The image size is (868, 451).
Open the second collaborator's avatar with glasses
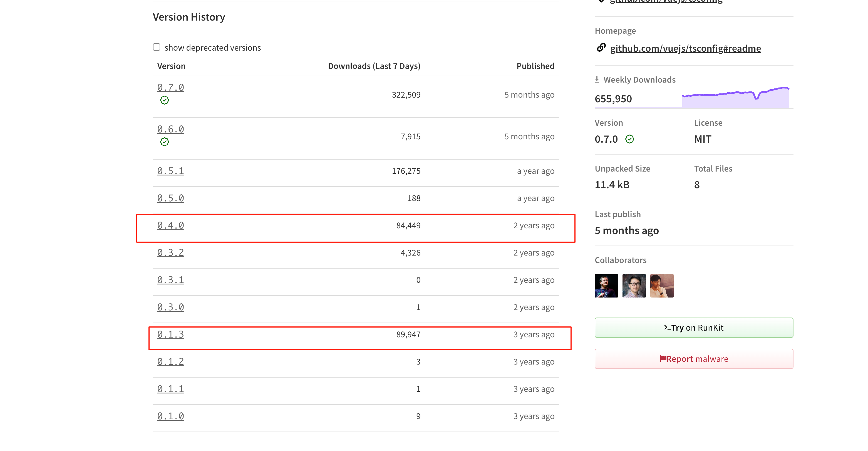click(x=634, y=286)
